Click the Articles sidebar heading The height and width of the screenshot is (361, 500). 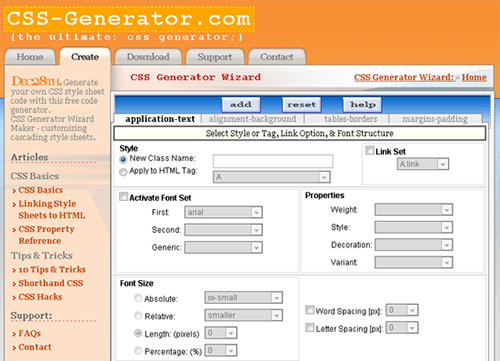(29, 157)
